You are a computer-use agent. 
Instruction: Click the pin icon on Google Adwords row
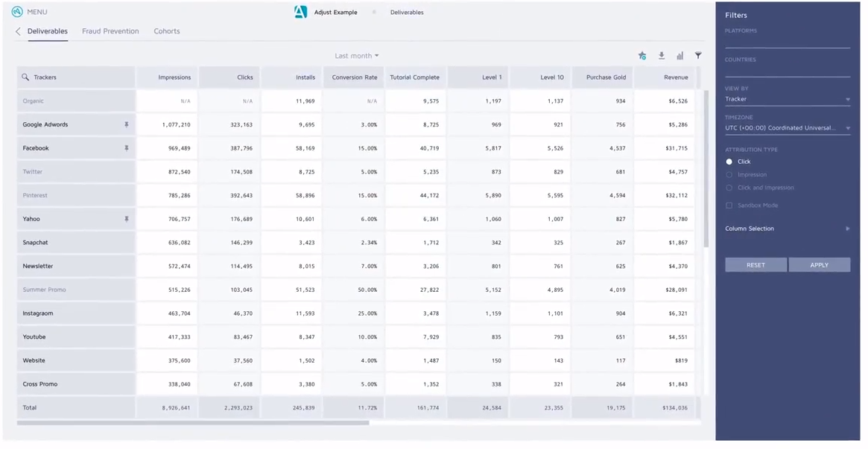pos(126,125)
